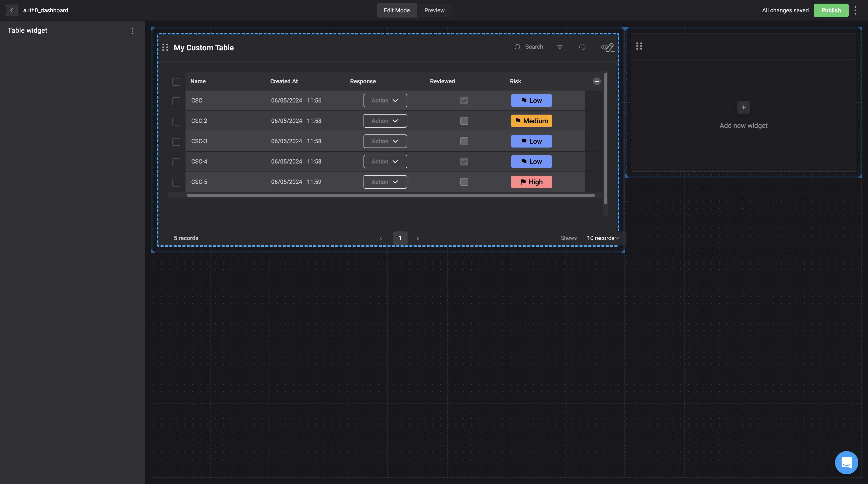
Task: Select the CSC-2 row checkbox
Action: (176, 121)
